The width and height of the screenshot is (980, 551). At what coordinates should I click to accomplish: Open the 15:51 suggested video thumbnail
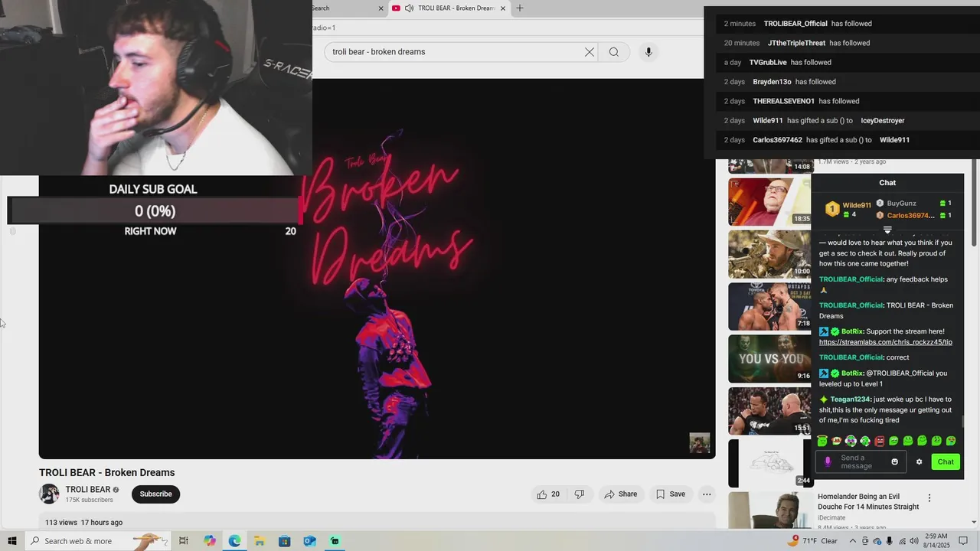point(769,410)
